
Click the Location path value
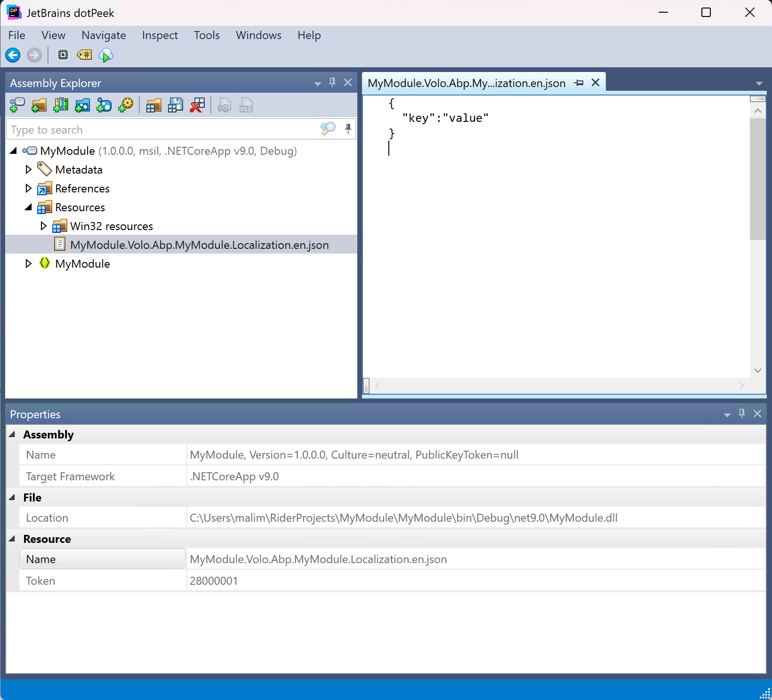pyautogui.click(x=403, y=518)
